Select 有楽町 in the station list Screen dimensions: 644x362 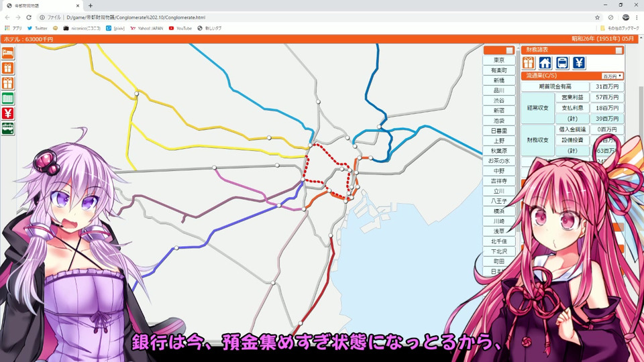click(x=499, y=70)
